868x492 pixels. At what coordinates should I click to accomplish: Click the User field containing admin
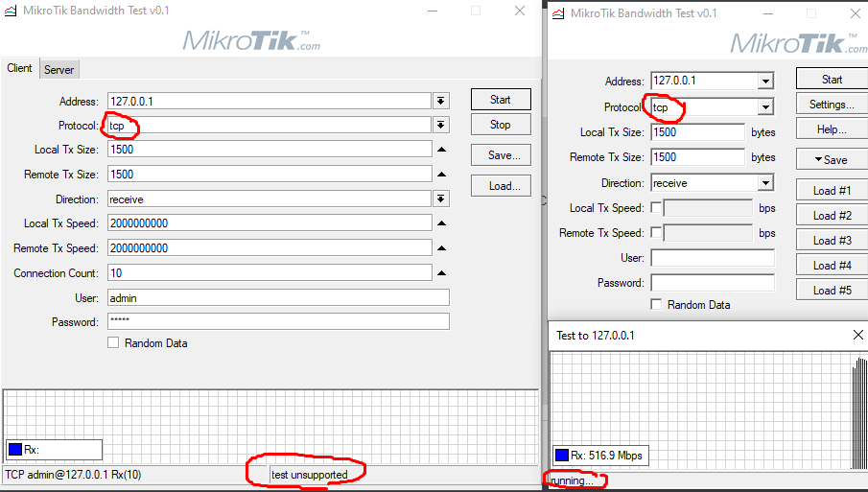(x=278, y=297)
